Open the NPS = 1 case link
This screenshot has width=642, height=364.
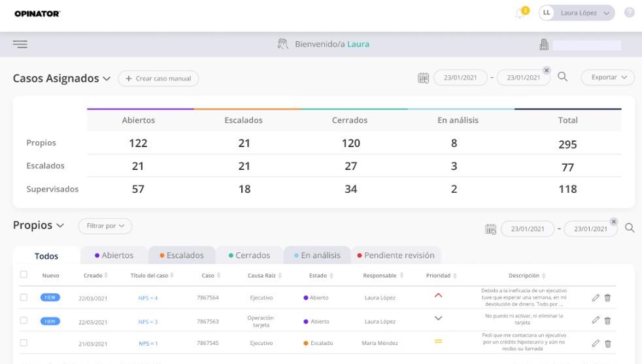148,344
